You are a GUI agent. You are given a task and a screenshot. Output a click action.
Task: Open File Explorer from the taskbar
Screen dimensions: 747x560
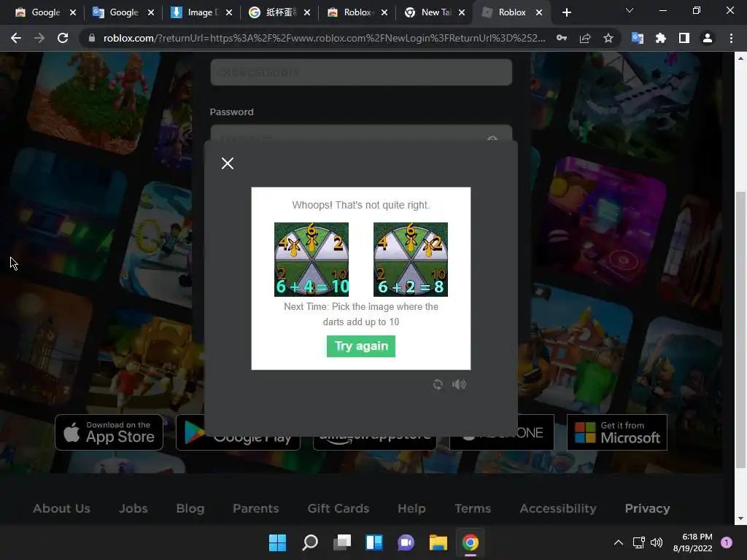click(x=438, y=542)
